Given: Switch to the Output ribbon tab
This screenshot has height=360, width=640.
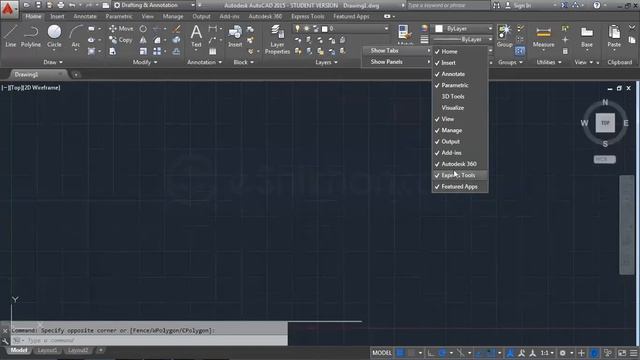Looking at the screenshot, I should (201, 16).
